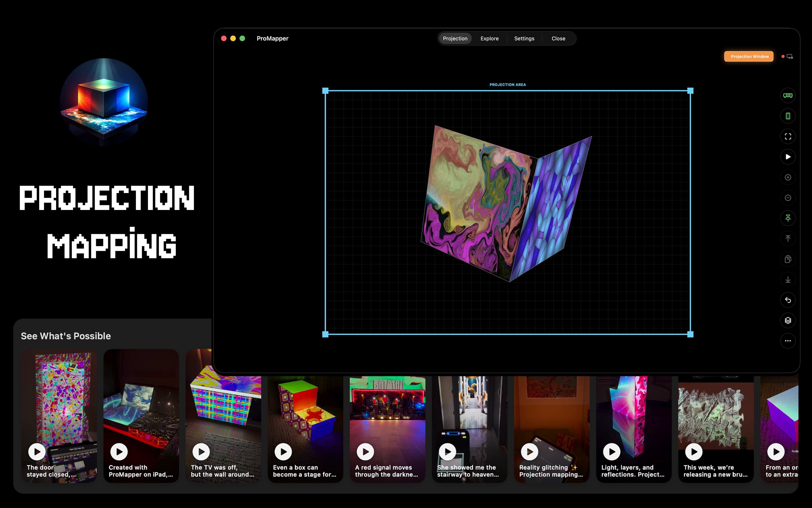Click the 'See What's Possible' heading

[x=66, y=336]
